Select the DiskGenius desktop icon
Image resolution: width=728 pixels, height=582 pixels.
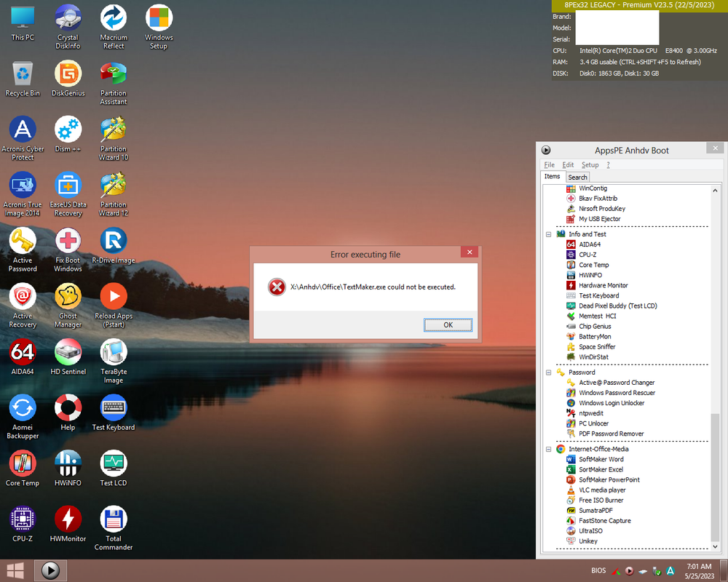coord(68,79)
